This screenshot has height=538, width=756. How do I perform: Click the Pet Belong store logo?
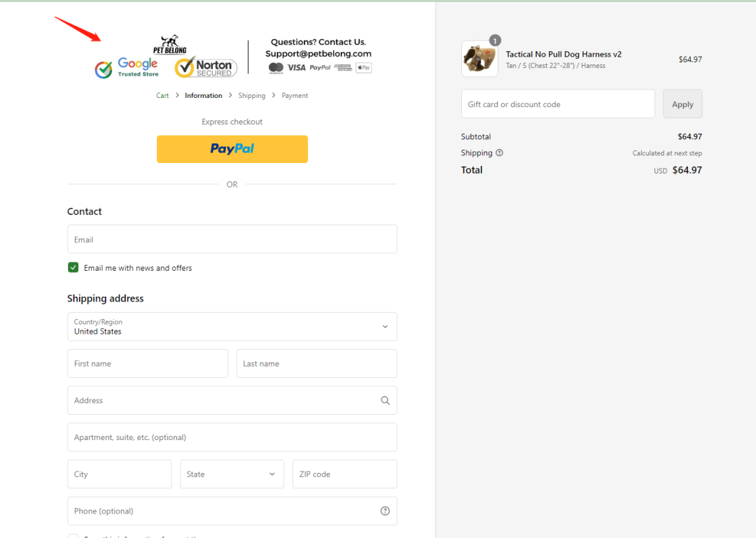coord(170,45)
